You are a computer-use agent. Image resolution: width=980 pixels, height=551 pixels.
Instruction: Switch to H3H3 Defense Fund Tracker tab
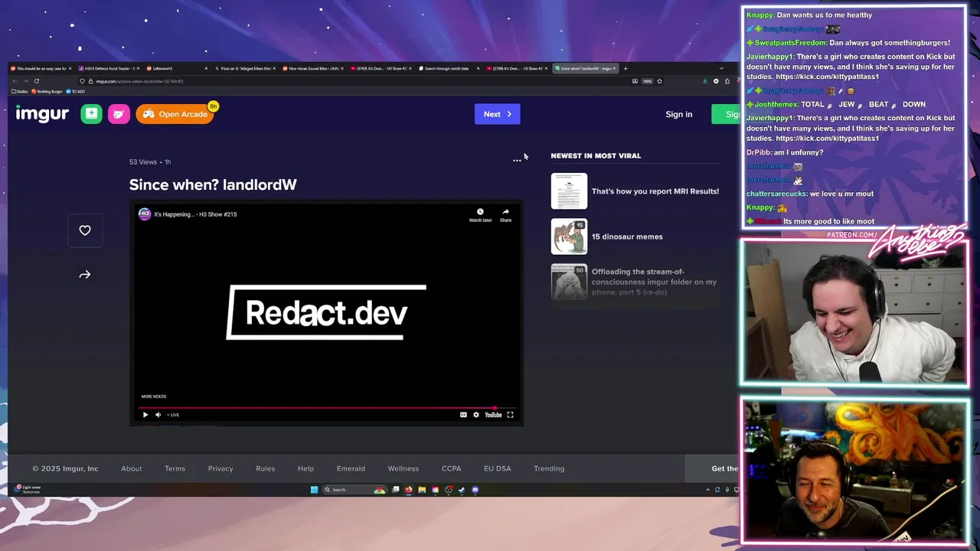pos(107,68)
